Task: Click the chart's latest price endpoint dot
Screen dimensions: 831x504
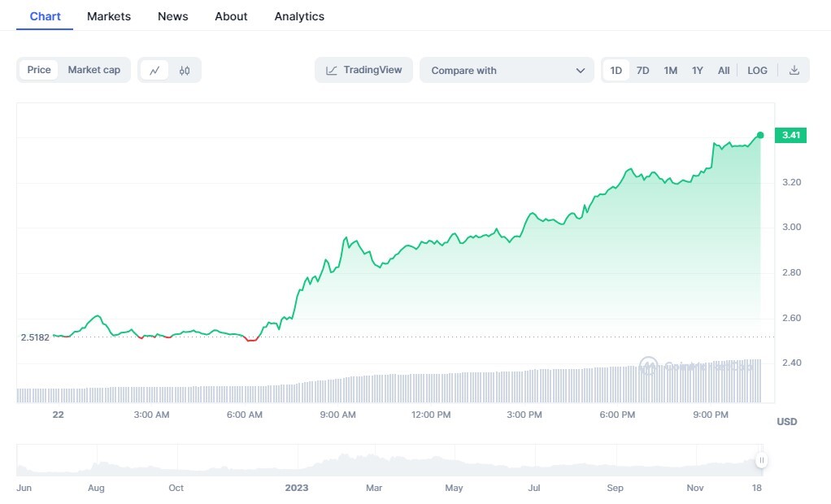Action: tap(760, 135)
